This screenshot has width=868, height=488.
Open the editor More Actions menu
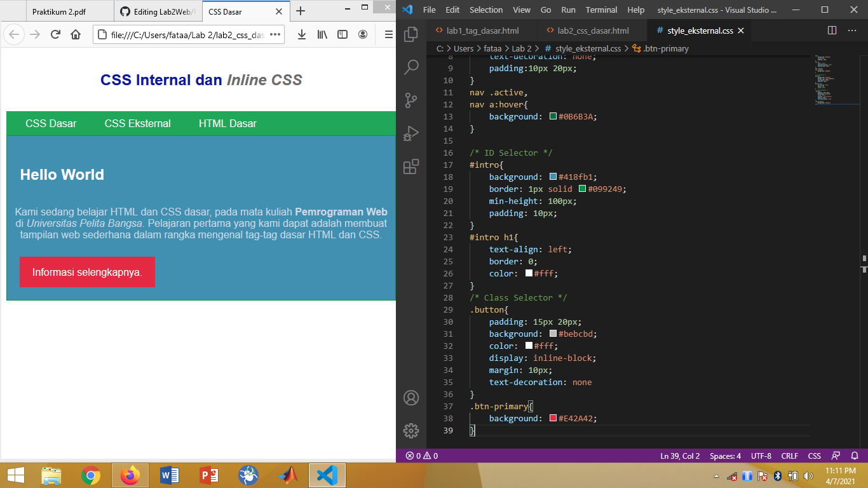coord(852,30)
